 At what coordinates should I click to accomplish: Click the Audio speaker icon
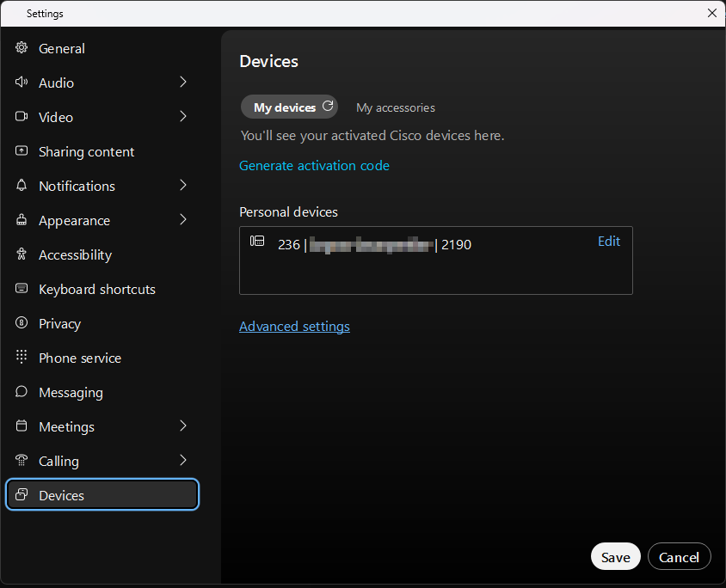click(22, 83)
